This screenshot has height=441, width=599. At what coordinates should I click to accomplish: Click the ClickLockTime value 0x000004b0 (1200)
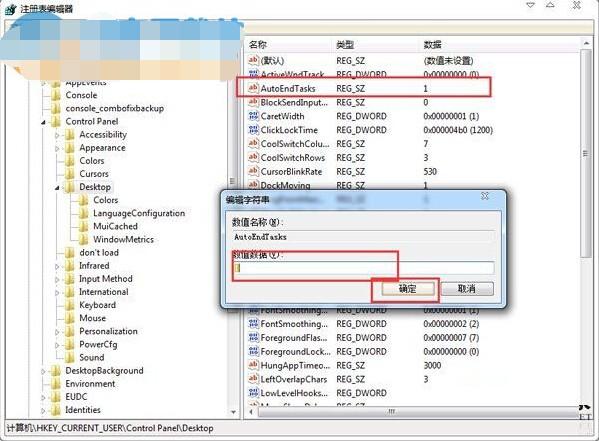pos(458,130)
